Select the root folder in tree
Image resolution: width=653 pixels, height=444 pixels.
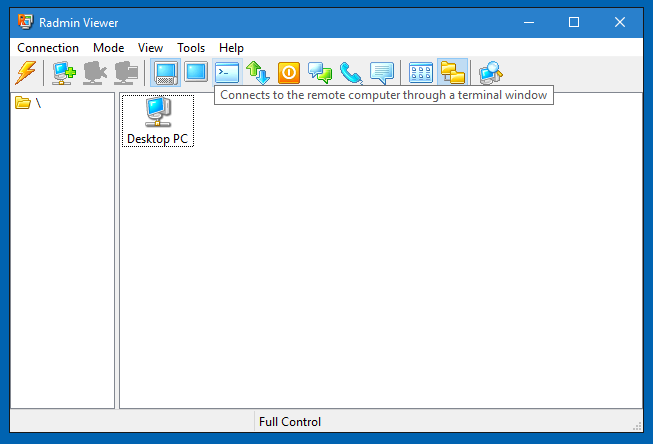coord(27,102)
